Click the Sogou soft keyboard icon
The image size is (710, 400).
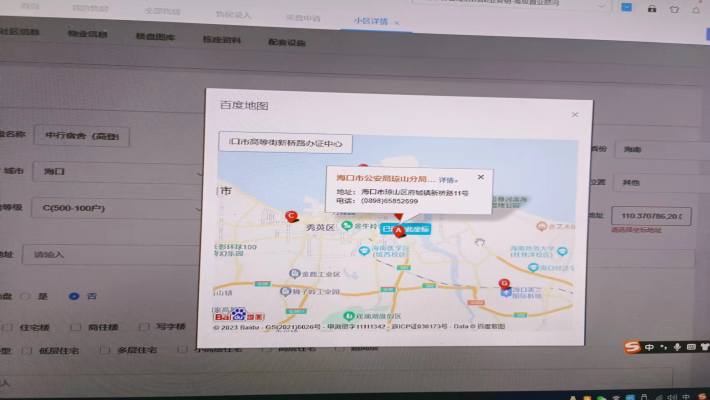click(691, 347)
